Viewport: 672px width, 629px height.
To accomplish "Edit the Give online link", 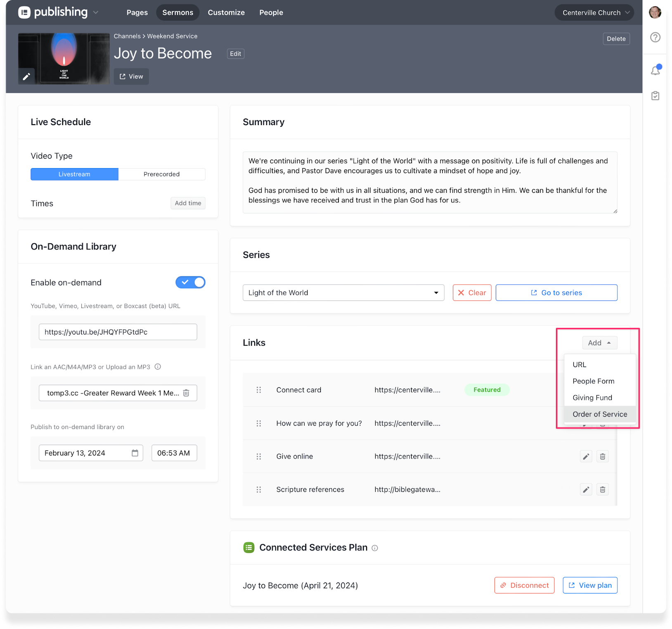I will click(586, 456).
